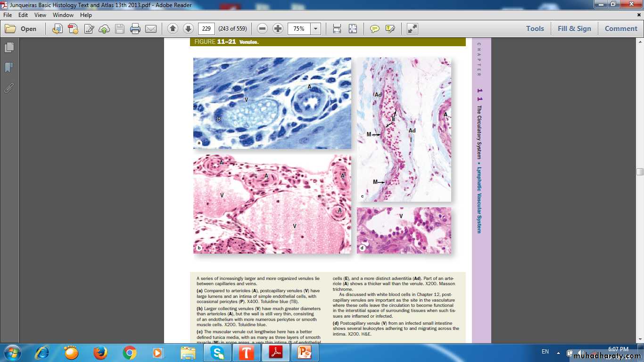Click the email envelope icon

click(x=151, y=29)
